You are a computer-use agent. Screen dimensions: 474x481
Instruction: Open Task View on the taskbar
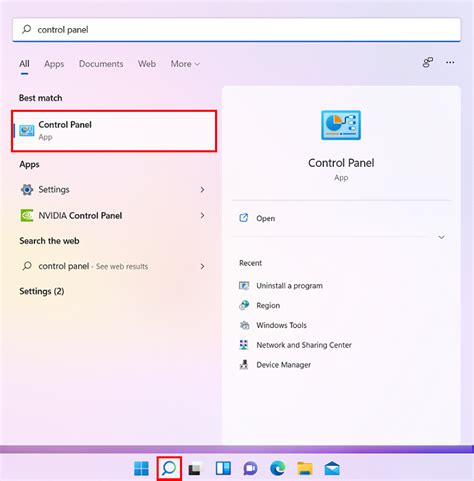(x=195, y=469)
